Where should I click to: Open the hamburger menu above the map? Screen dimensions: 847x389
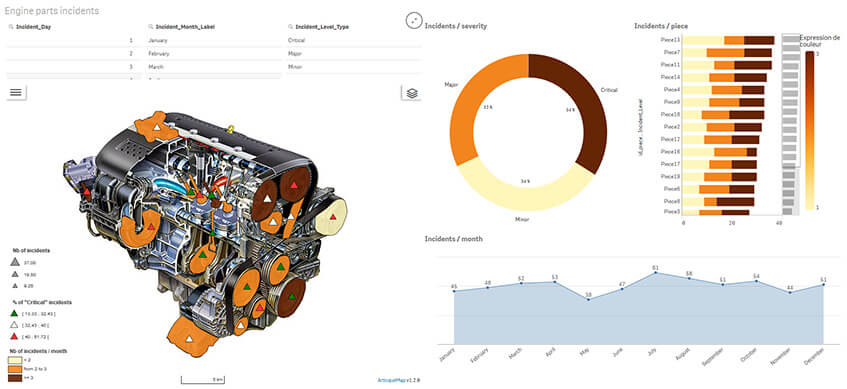pos(16,92)
